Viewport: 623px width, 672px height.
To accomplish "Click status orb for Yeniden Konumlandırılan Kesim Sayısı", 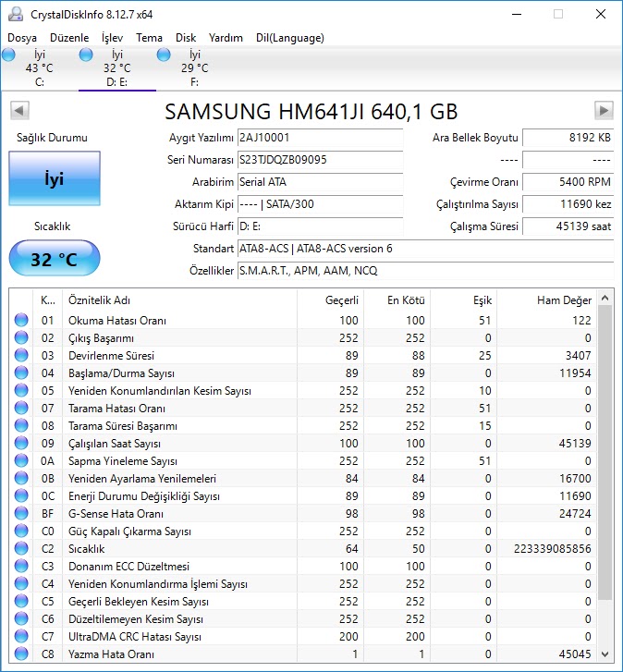I will coord(21,390).
